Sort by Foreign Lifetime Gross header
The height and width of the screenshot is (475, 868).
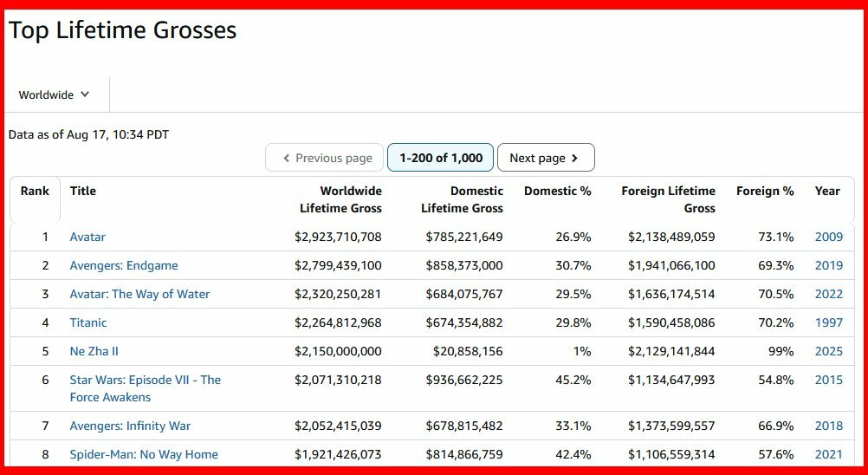tap(668, 200)
